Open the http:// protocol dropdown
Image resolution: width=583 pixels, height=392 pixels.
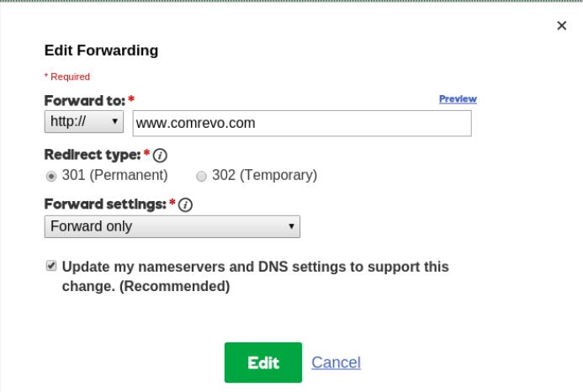coord(83,123)
